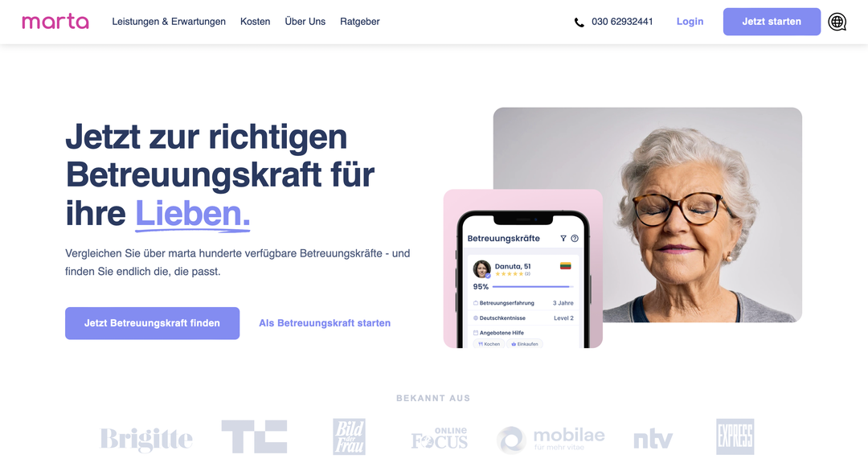Image resolution: width=868 pixels, height=463 pixels.
Task: Go to the Ratgeber section
Action: 360,22
